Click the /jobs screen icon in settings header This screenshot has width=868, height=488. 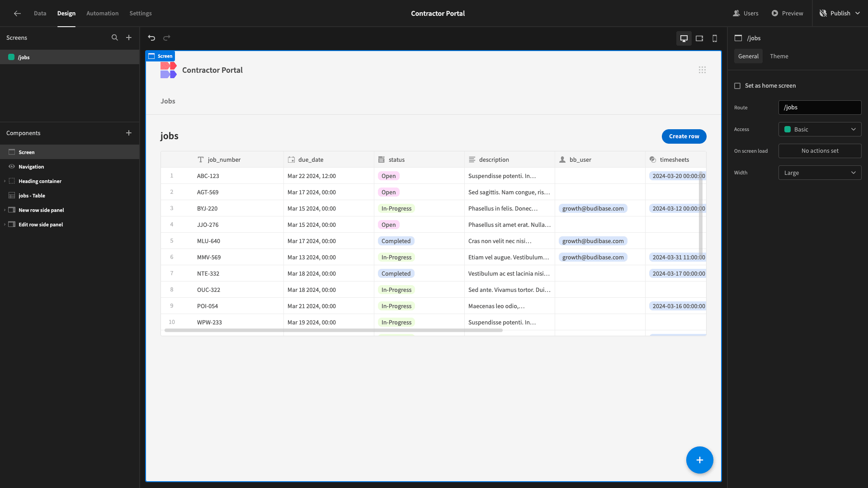pyautogui.click(x=738, y=38)
